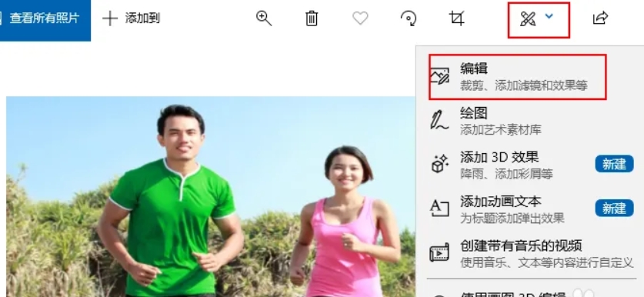Click the zoom magnifier icon

click(x=264, y=18)
